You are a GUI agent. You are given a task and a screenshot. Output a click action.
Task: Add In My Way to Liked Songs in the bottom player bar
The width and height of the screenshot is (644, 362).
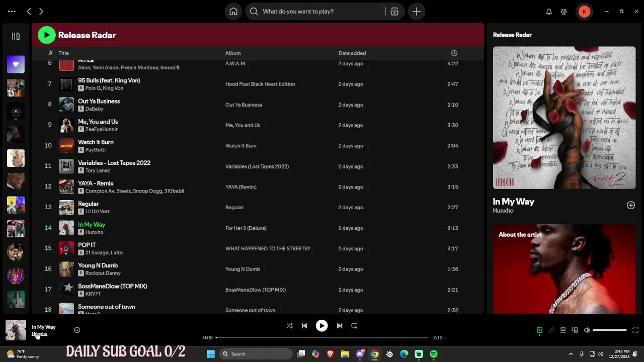click(x=77, y=330)
